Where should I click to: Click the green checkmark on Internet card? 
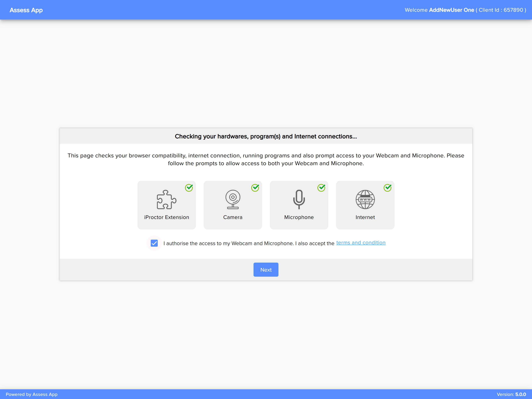coord(388,188)
